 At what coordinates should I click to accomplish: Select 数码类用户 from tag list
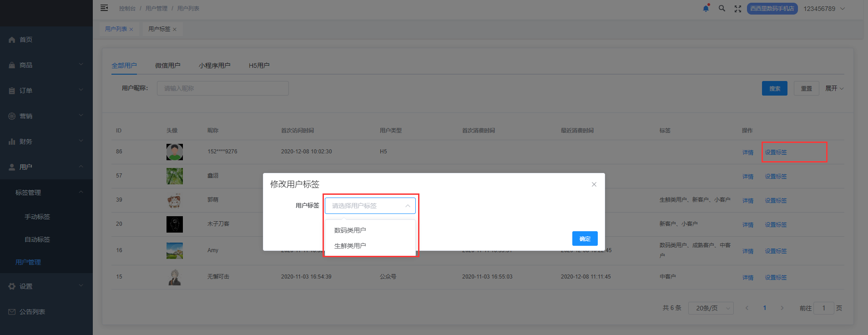[x=350, y=230]
